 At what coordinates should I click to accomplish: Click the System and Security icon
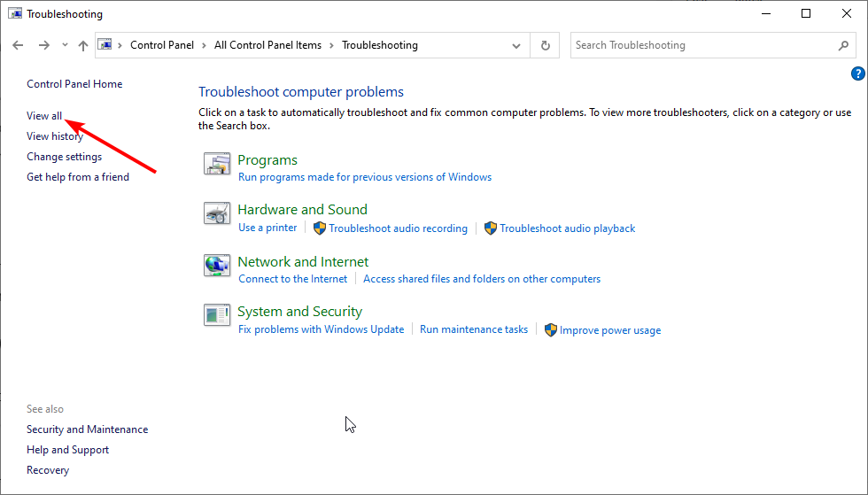[x=217, y=315]
